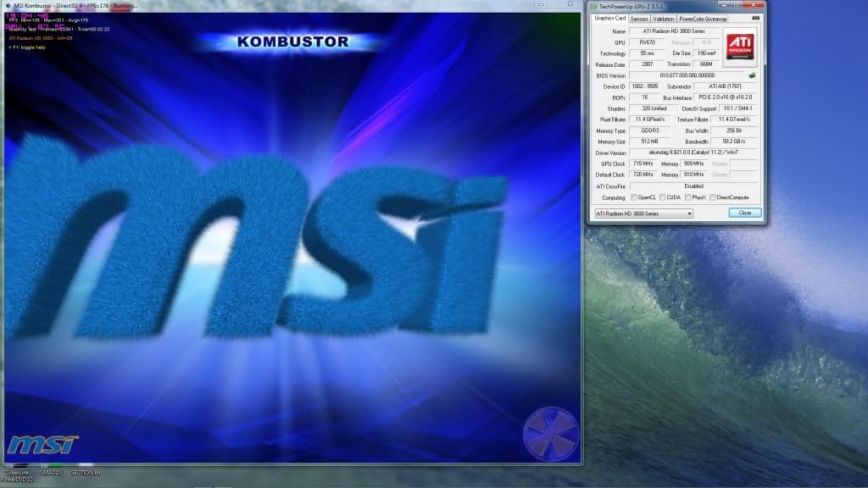The height and width of the screenshot is (488, 868).
Task: Click the Driver Version field
Action: (693, 152)
